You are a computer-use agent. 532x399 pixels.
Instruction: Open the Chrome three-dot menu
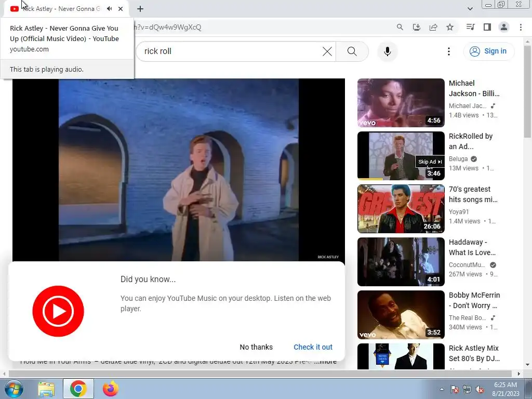[521, 27]
